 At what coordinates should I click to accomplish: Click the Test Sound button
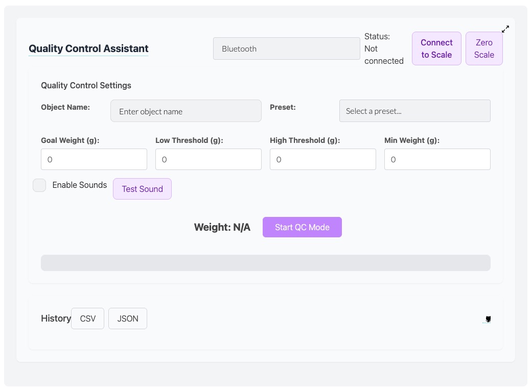142,189
